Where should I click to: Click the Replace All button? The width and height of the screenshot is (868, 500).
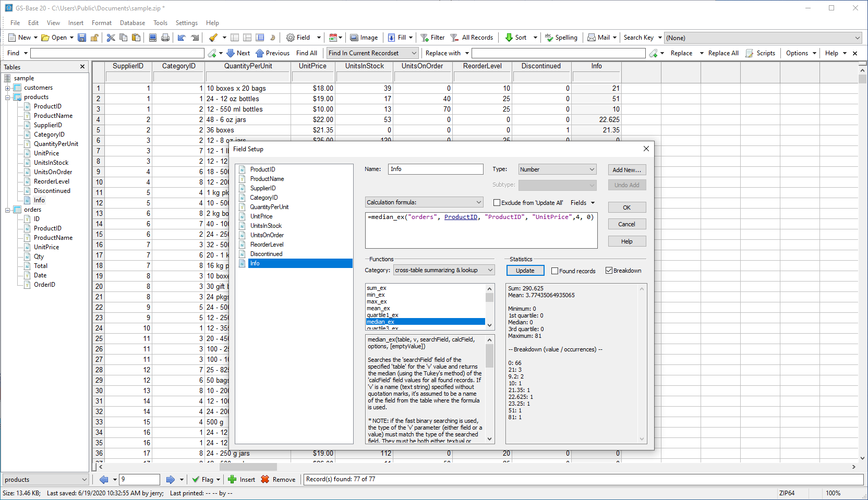723,53
